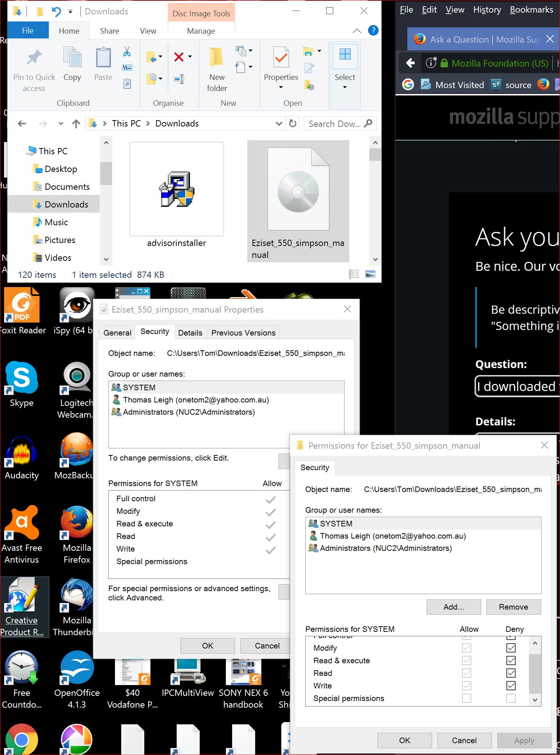The image size is (560, 755).
Task: Open address bar history dropdown
Action: [279, 124]
